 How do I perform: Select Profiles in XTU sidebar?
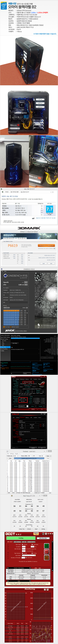pyautogui.click(x=3, y=351)
